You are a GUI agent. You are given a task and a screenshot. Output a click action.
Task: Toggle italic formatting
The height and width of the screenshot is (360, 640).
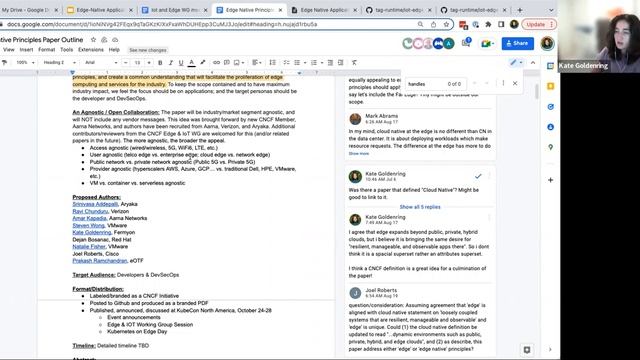pos(171,62)
